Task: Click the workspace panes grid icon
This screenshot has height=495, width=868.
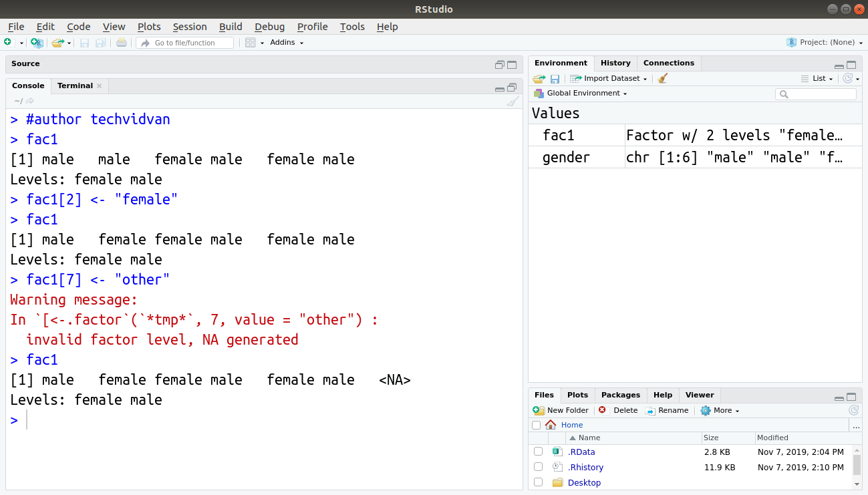Action: pos(251,43)
